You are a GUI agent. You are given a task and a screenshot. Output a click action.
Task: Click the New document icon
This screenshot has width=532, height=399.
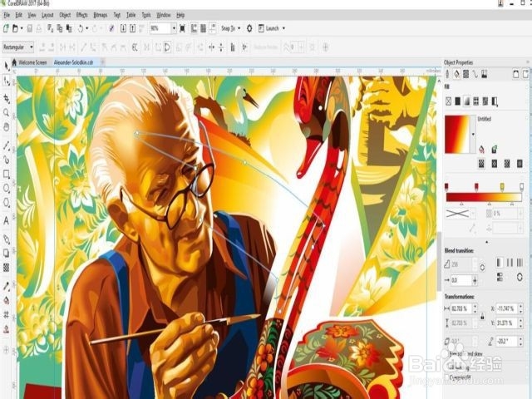click(x=6, y=28)
